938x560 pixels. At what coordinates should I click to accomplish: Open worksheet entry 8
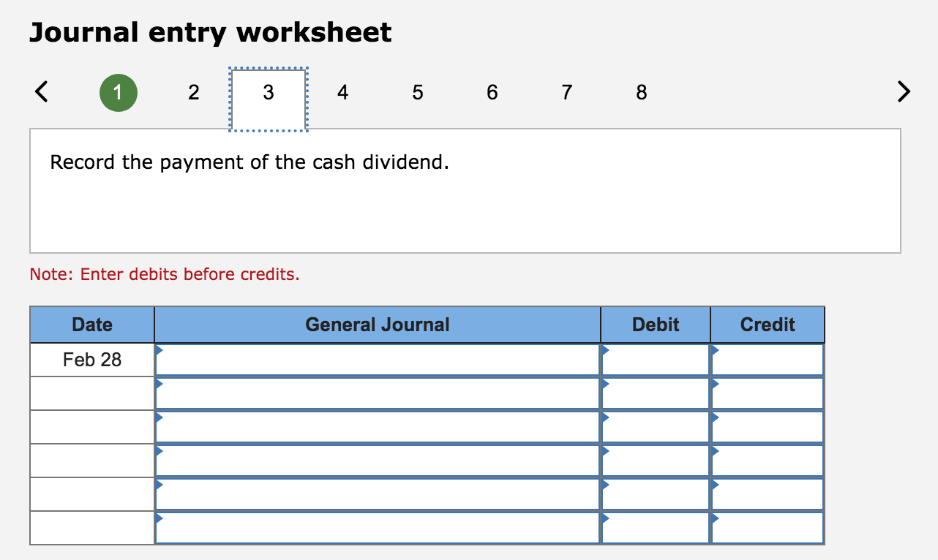641,92
